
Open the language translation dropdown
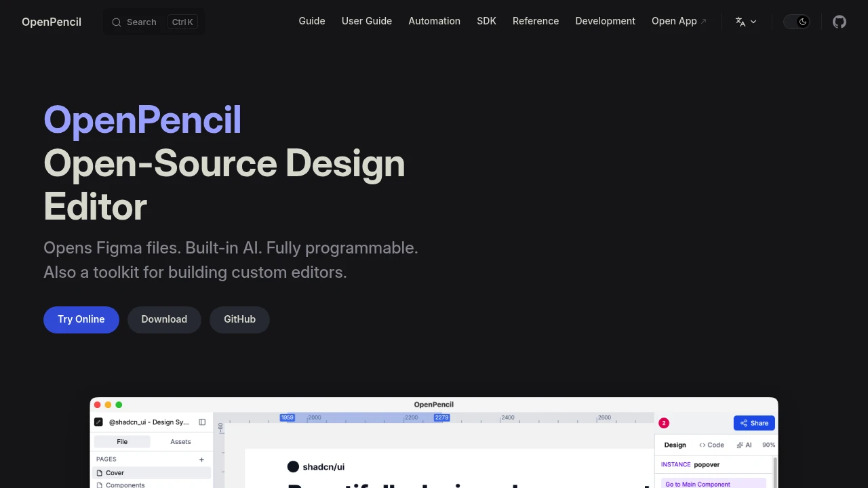(746, 22)
